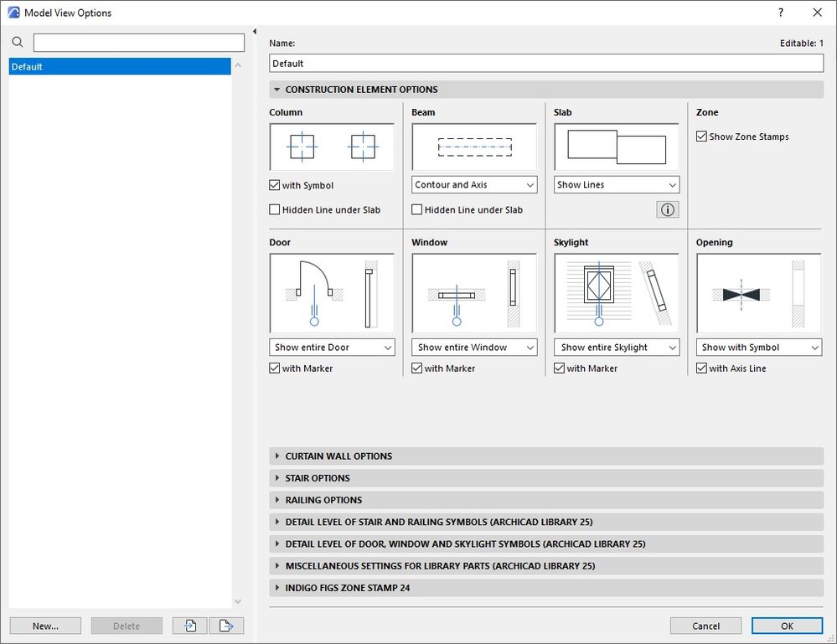Click the OK button
The width and height of the screenshot is (837, 644).
pyautogui.click(x=787, y=626)
